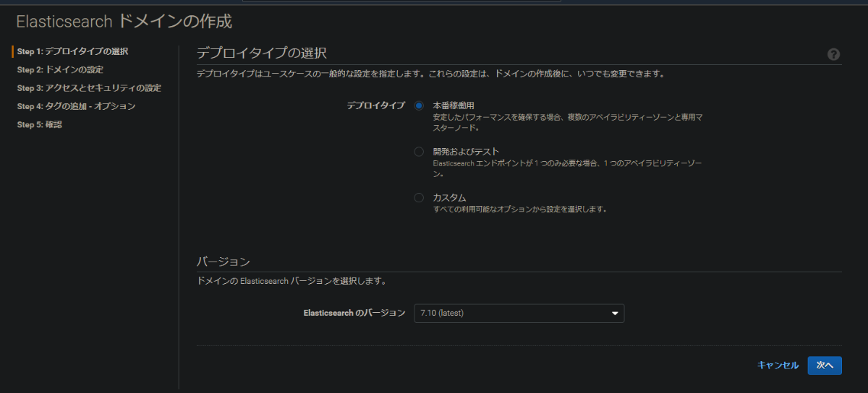Click the Elasticsearch ドメインの作成 page title
The height and width of the screenshot is (393, 868).
pyautogui.click(x=124, y=22)
